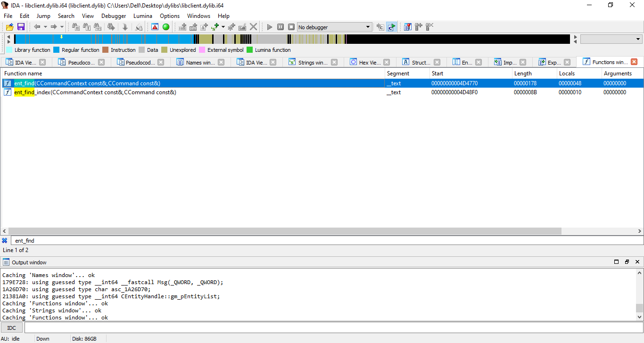Save the database with the floppy icon

tap(21, 27)
